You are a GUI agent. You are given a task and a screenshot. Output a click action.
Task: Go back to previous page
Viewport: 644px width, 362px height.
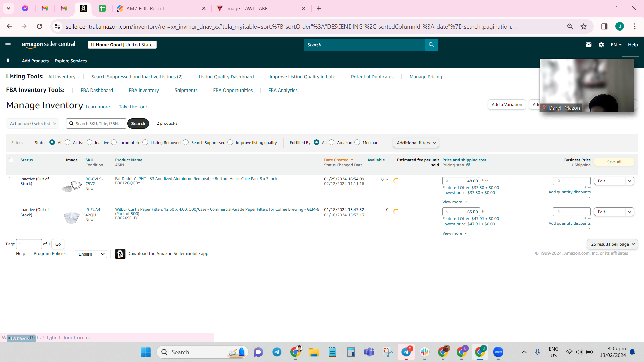[x=9, y=26]
